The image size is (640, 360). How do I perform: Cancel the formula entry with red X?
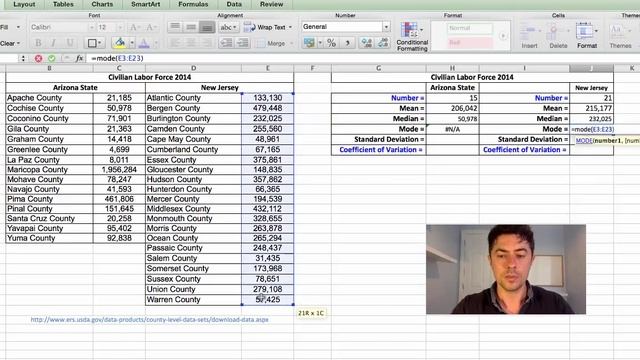pyautogui.click(x=38, y=58)
